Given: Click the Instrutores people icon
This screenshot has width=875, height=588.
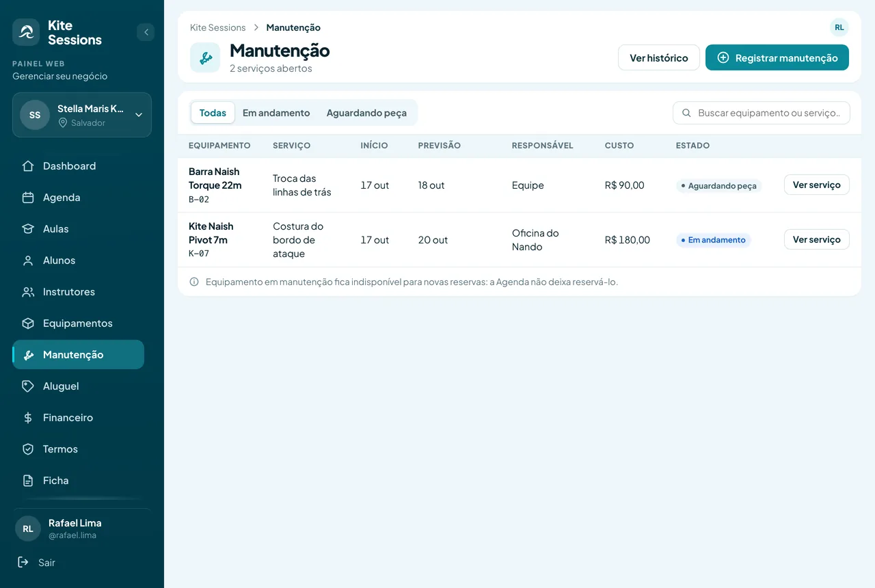Looking at the screenshot, I should [28, 292].
